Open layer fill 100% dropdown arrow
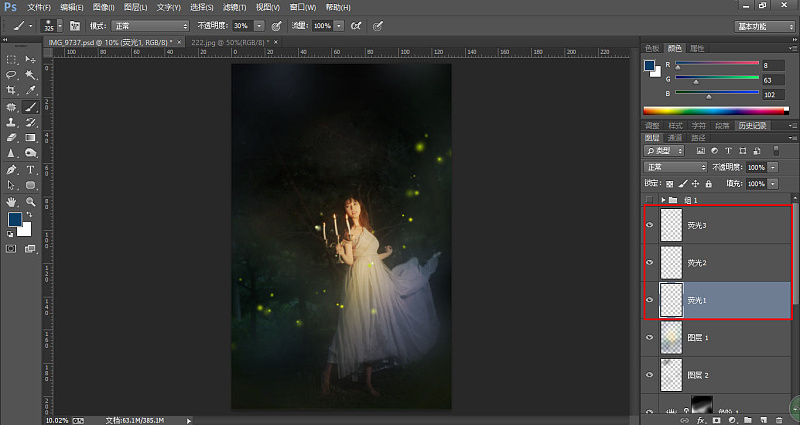 click(x=773, y=184)
